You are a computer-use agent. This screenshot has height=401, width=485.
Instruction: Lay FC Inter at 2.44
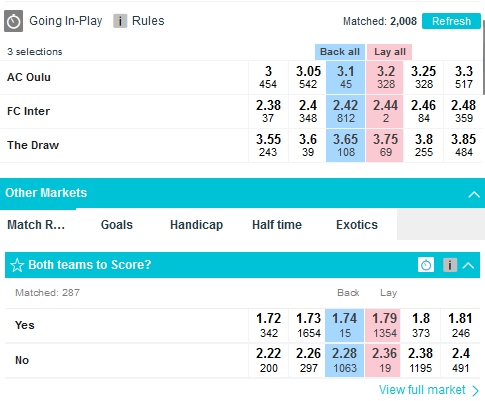(385, 111)
